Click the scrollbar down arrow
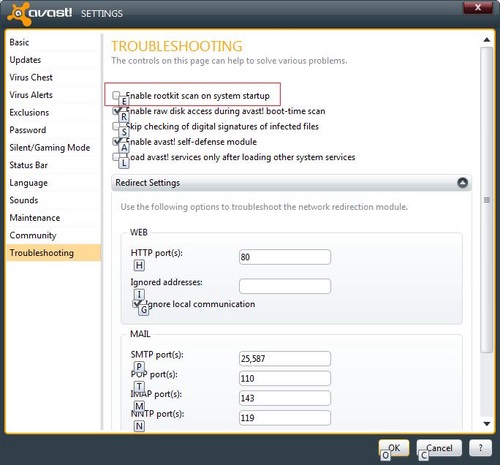This screenshot has height=465, width=500. [x=487, y=424]
